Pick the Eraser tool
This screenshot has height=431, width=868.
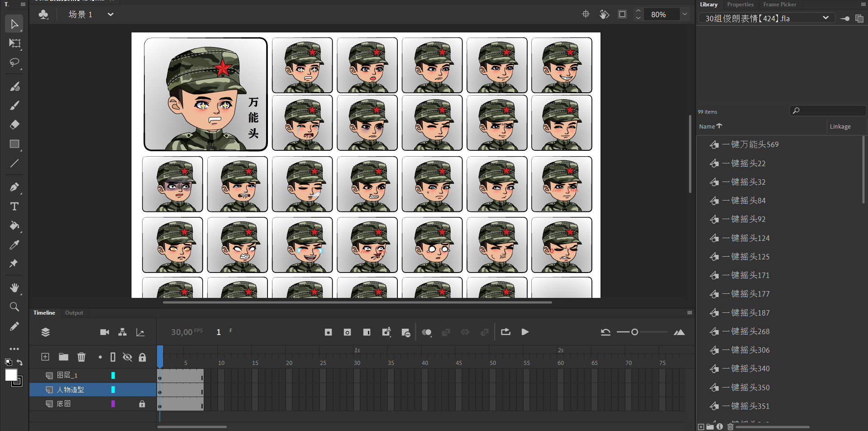point(14,125)
